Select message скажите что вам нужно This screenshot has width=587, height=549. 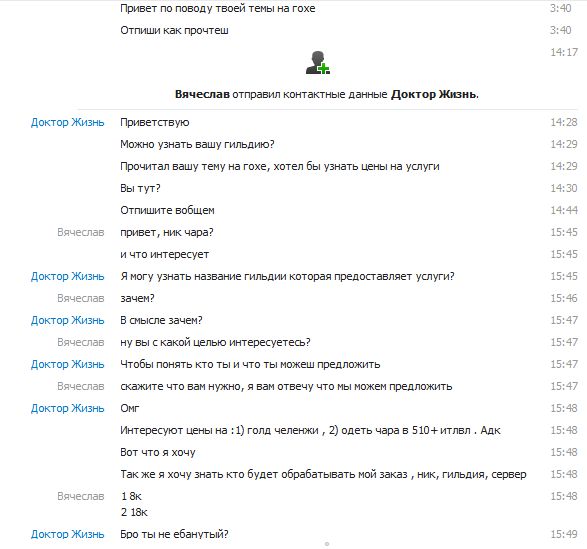coord(286,386)
